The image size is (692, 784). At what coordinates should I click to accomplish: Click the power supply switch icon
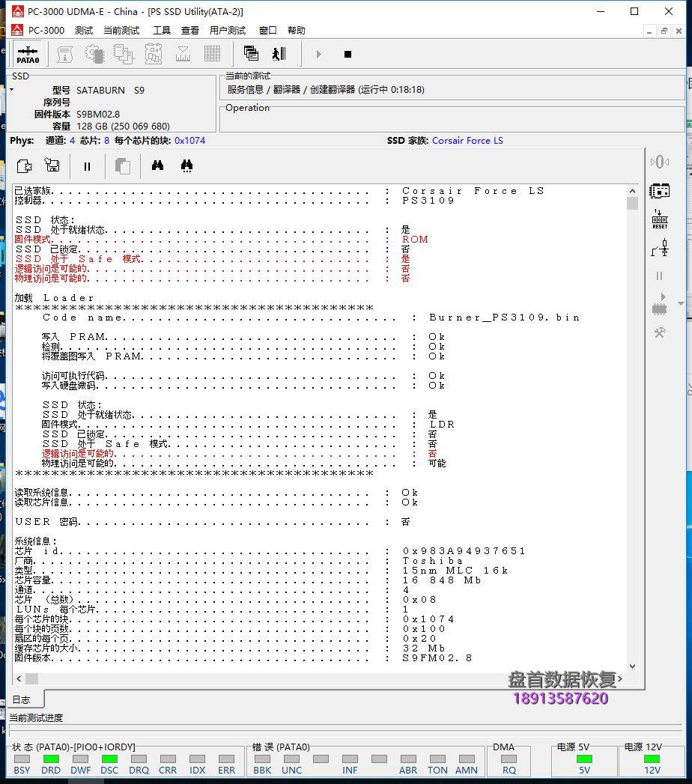point(660,247)
